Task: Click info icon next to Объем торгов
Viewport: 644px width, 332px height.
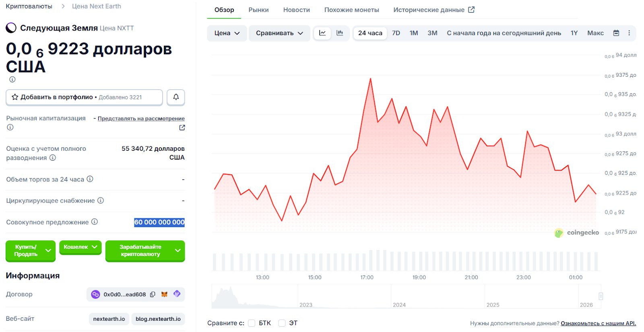Action: 90,179
